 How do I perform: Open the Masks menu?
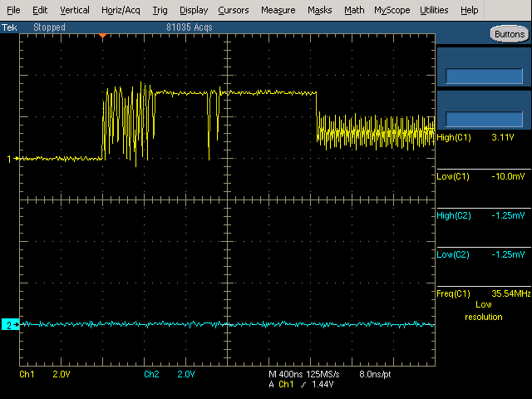tap(319, 10)
